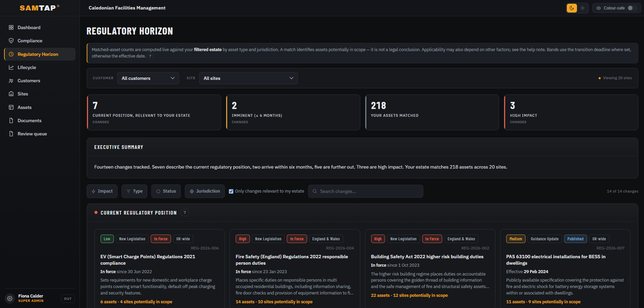The height and width of the screenshot is (308, 644).
Task: Click 14 of 14 changes counter
Action: pos(622,191)
